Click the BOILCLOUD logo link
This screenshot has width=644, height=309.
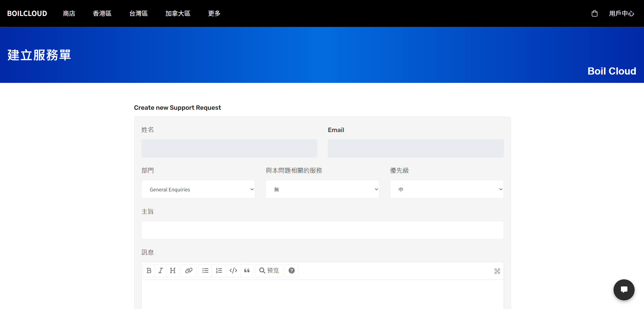(x=27, y=13)
